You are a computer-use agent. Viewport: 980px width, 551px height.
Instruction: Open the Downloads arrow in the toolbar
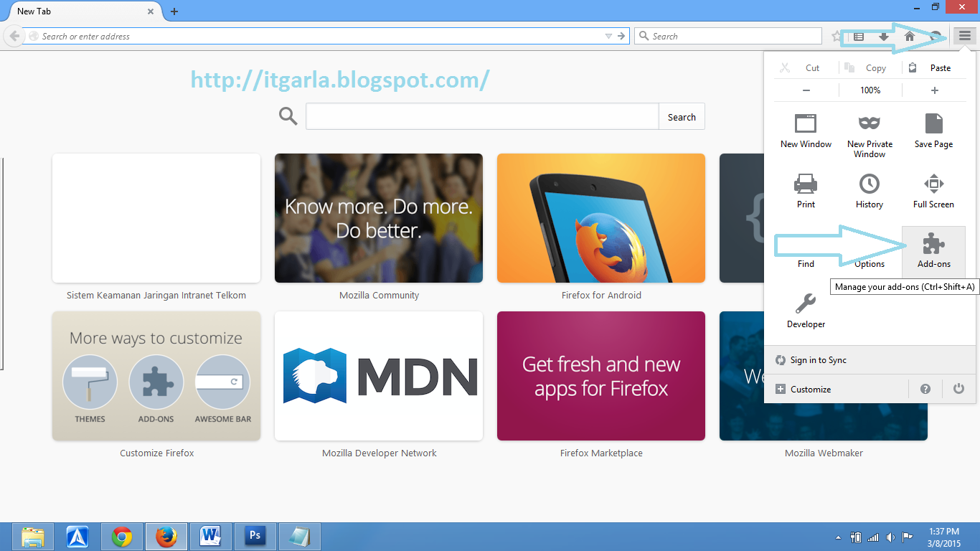(884, 36)
